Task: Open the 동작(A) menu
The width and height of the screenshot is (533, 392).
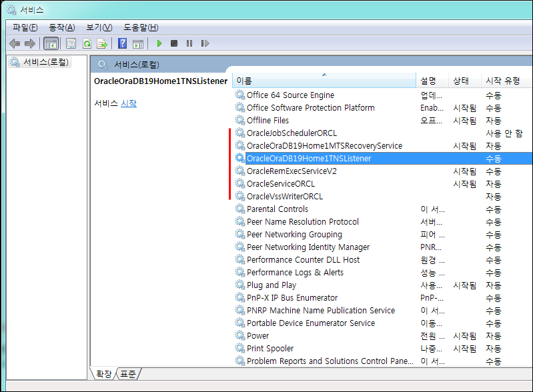Action: 62,27
